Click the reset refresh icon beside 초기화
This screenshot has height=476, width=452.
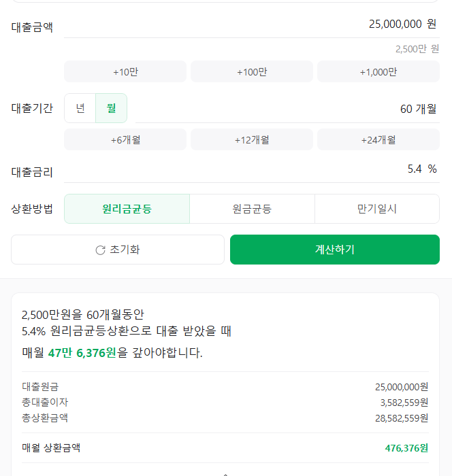(x=100, y=250)
